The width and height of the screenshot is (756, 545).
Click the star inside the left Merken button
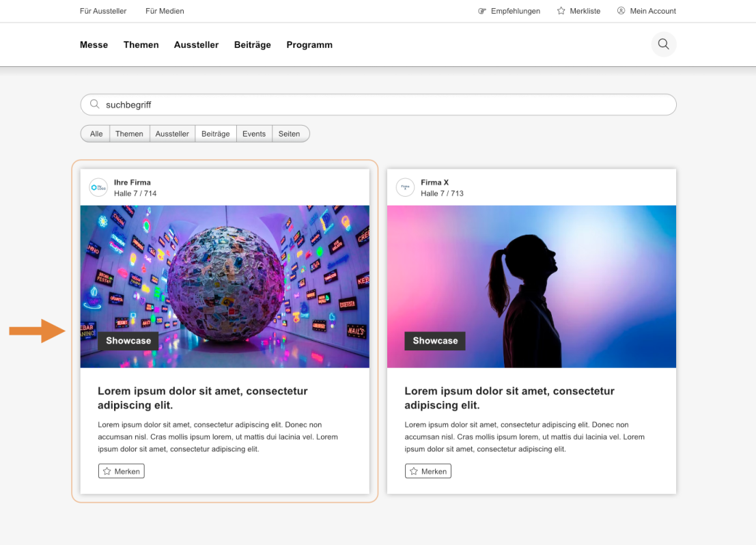107,471
